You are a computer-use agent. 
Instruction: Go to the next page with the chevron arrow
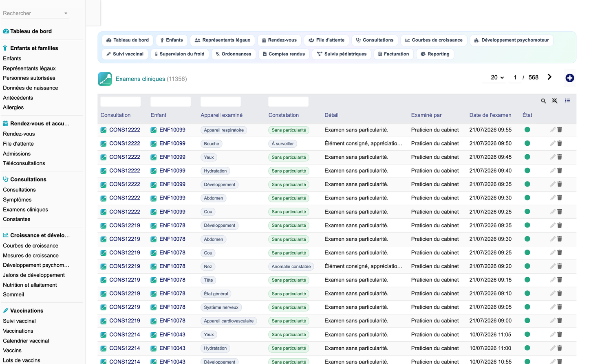click(x=549, y=77)
